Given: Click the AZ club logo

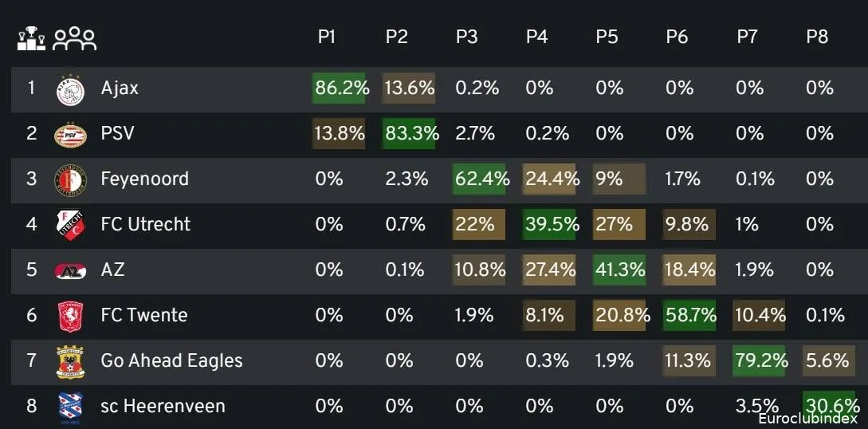Looking at the screenshot, I should coord(70,270).
